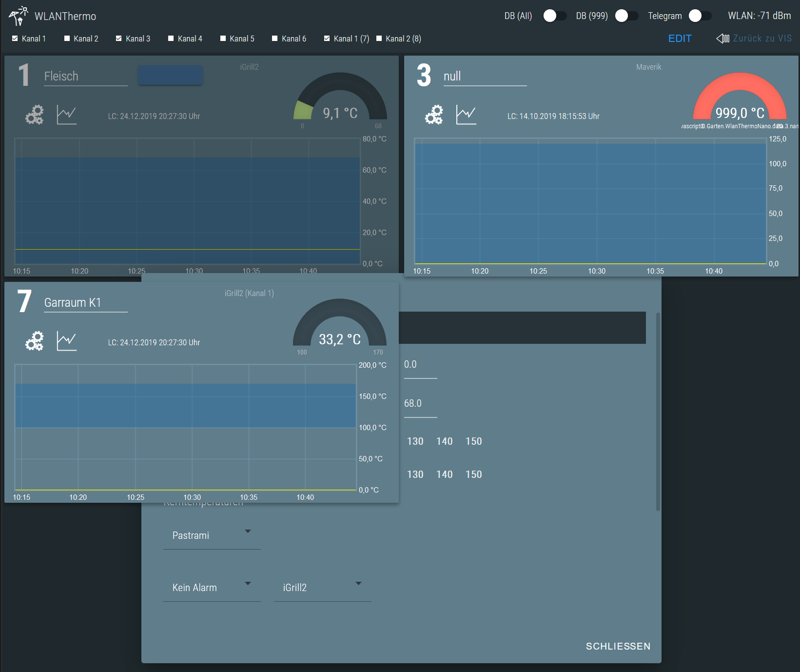This screenshot has height=672, width=800.
Task: Click the 999,0 °C red gauge
Action: (740, 97)
